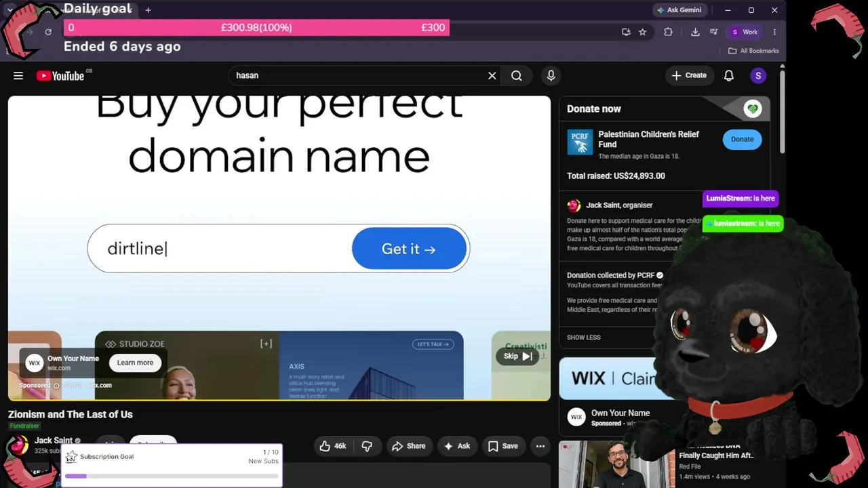The width and height of the screenshot is (868, 488).
Task: Open more actions menu below the video
Action: click(x=540, y=446)
